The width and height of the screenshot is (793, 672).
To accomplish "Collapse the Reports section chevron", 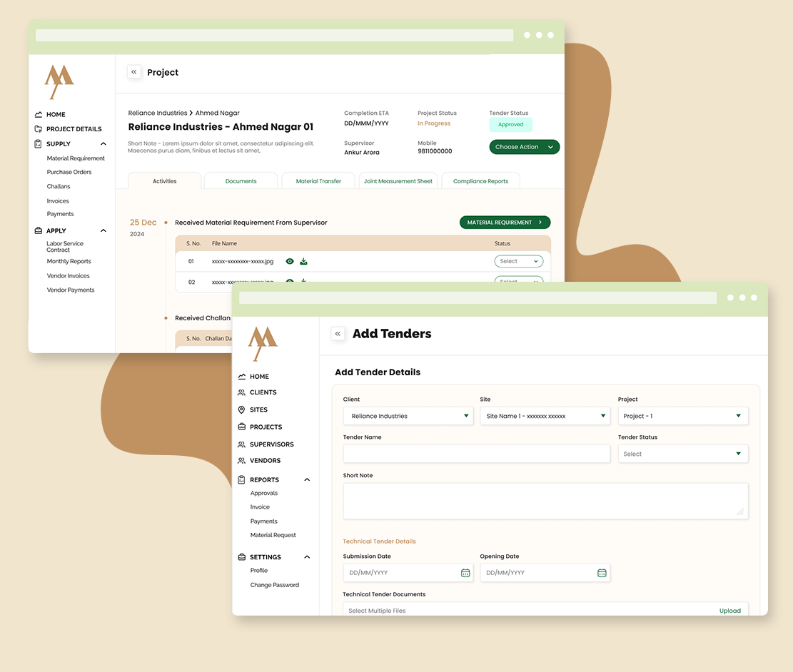I will tap(307, 480).
